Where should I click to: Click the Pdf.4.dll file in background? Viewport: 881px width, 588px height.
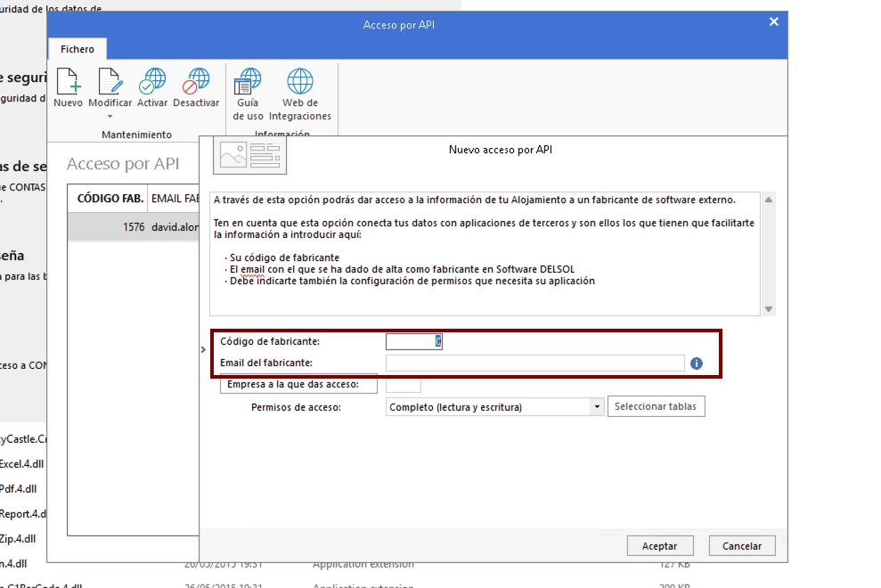point(18,488)
